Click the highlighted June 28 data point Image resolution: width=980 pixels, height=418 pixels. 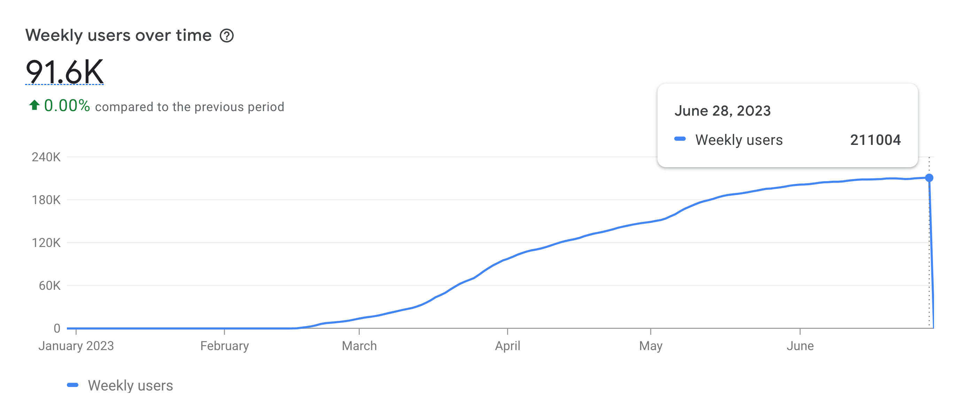(x=929, y=178)
